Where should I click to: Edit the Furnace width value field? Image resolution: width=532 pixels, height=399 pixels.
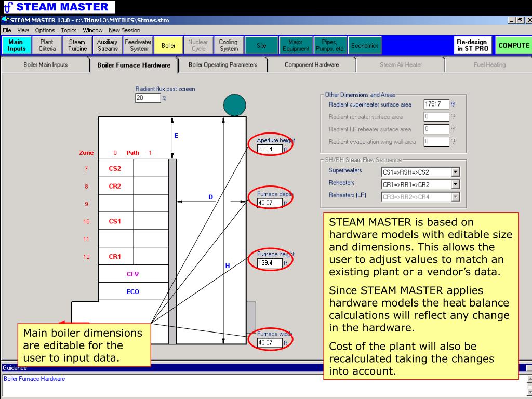click(x=270, y=343)
